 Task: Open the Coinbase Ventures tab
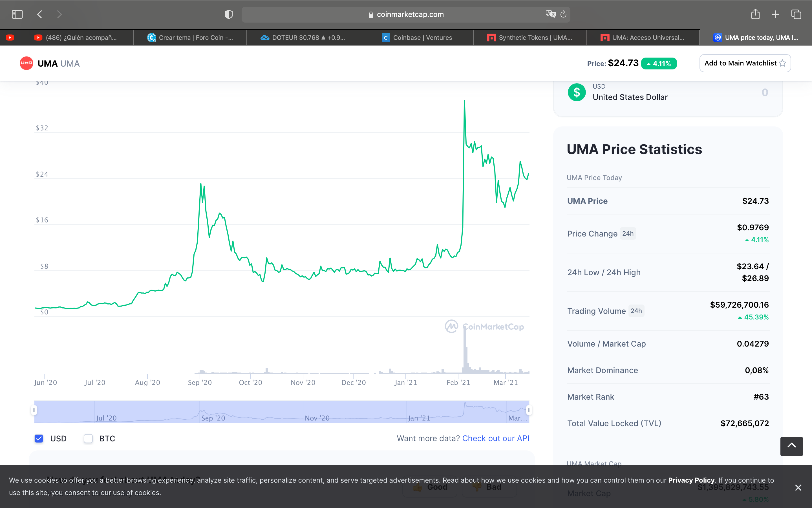coord(416,38)
